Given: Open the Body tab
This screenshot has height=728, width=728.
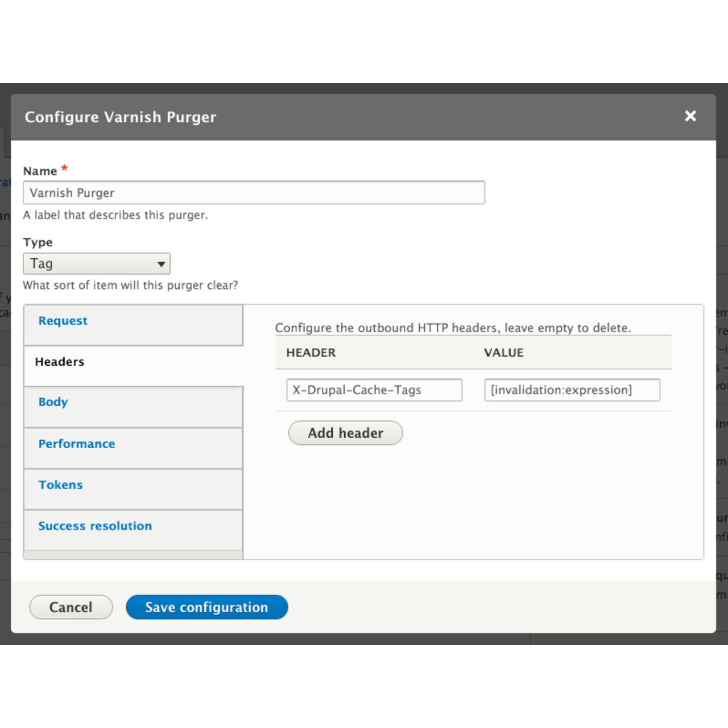Looking at the screenshot, I should [53, 402].
